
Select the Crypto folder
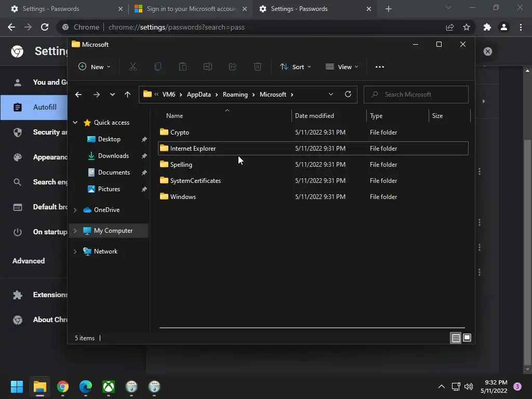313,132
